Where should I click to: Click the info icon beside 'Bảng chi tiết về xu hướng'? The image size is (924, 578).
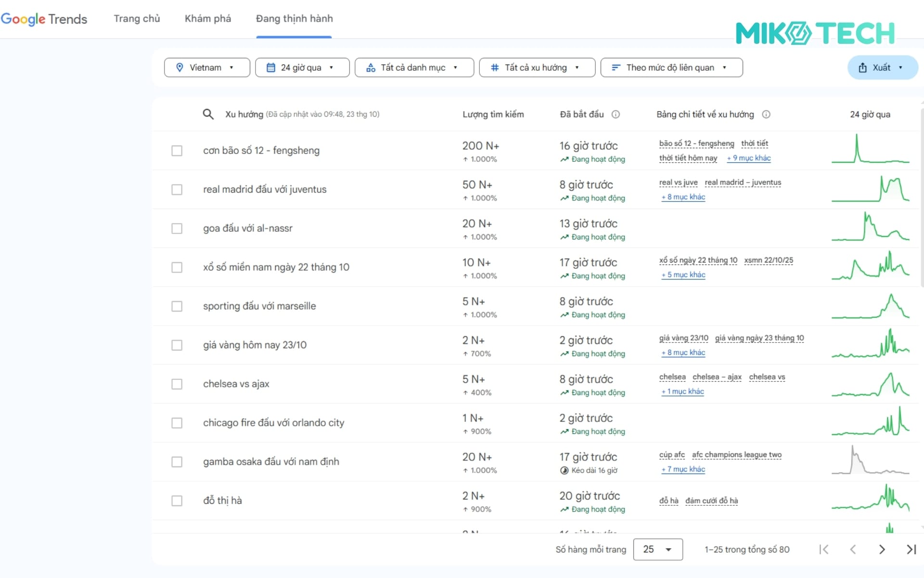(767, 115)
